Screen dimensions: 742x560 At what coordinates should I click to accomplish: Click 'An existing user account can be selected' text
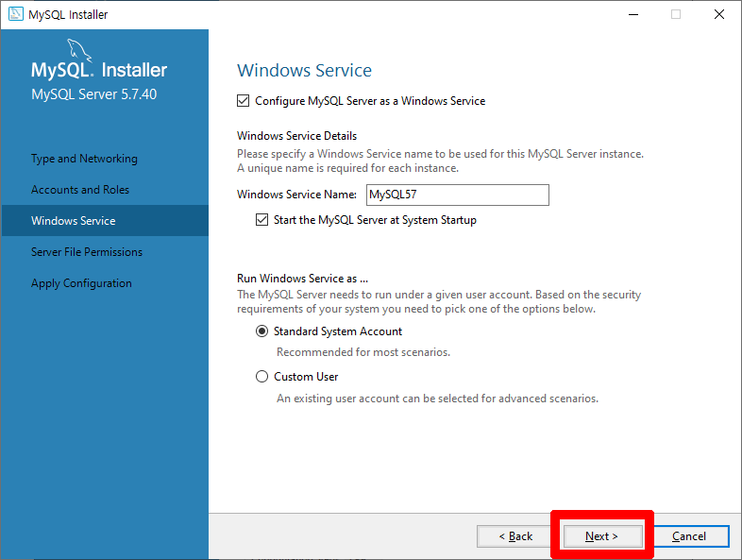tap(437, 399)
